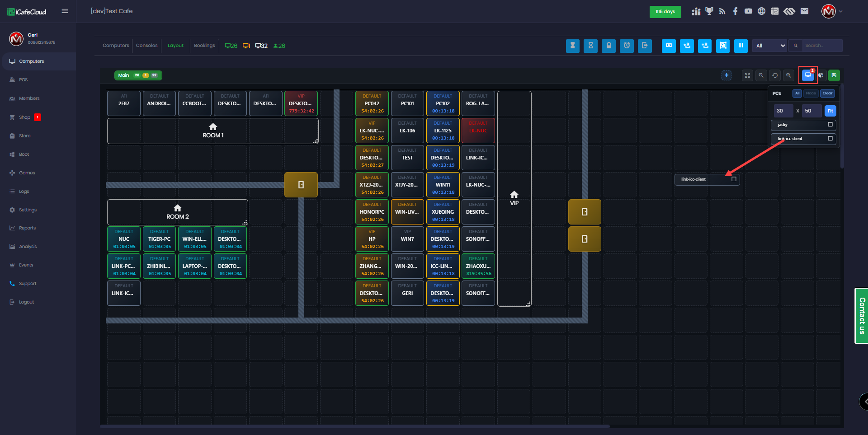Open the YouTube icon in header

[x=748, y=11]
